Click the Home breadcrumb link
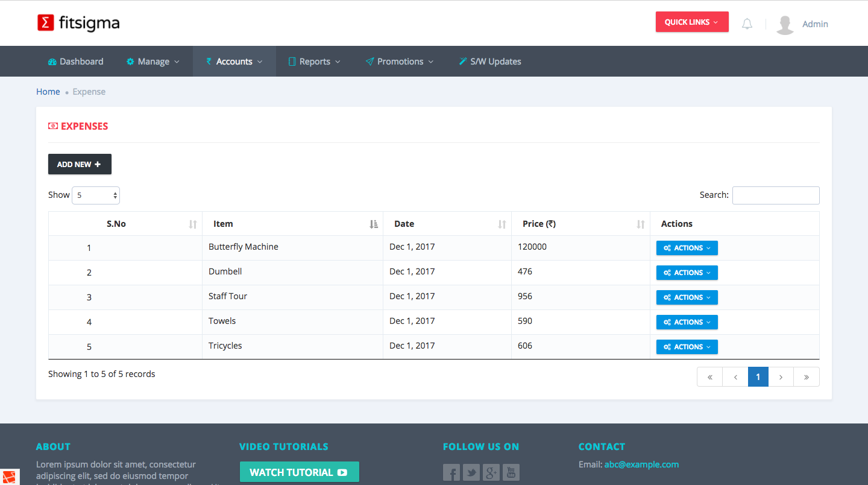Screen dimensions: 868x485 (x=48, y=92)
